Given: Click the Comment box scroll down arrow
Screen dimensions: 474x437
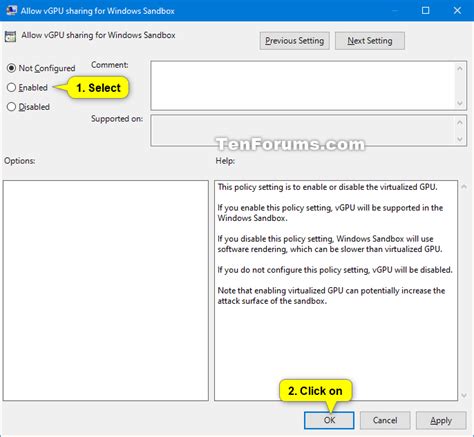Looking at the screenshot, I should pyautogui.click(x=460, y=103).
